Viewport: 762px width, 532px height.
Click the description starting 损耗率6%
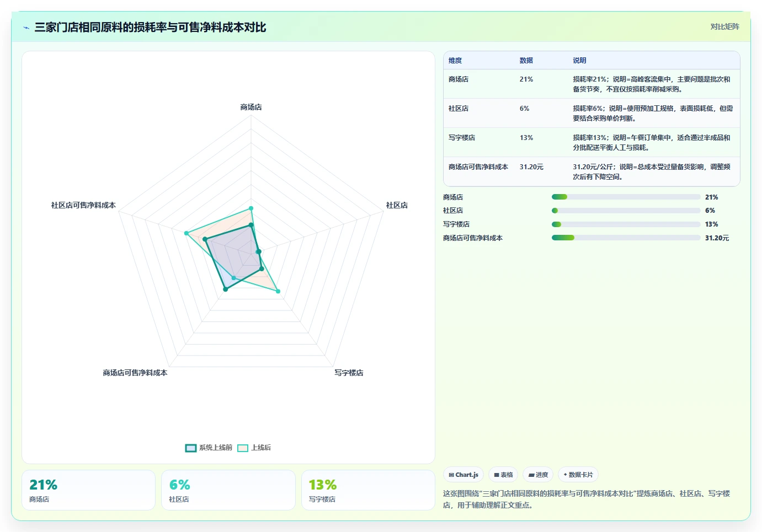653,114
